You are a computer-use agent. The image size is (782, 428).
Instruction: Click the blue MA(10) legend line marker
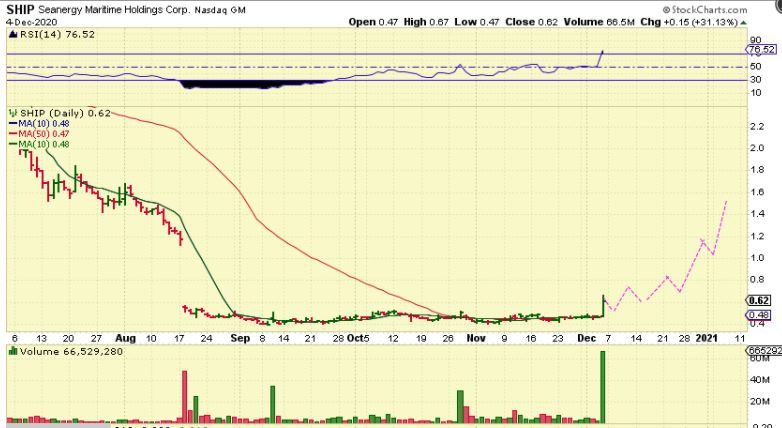click(13, 124)
